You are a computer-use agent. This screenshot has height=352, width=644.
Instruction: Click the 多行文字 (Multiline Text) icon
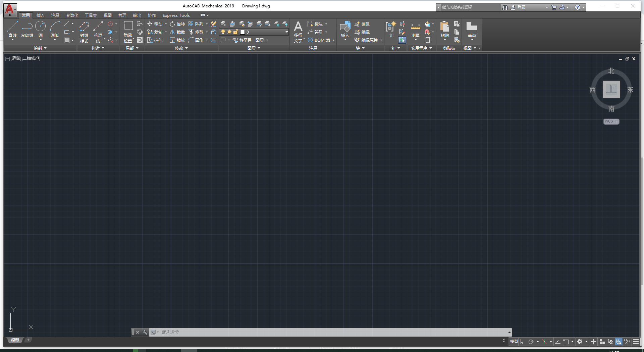click(x=298, y=26)
